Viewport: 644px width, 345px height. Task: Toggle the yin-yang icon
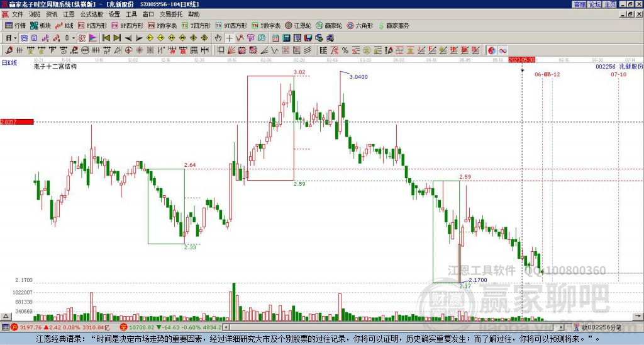coord(492,50)
